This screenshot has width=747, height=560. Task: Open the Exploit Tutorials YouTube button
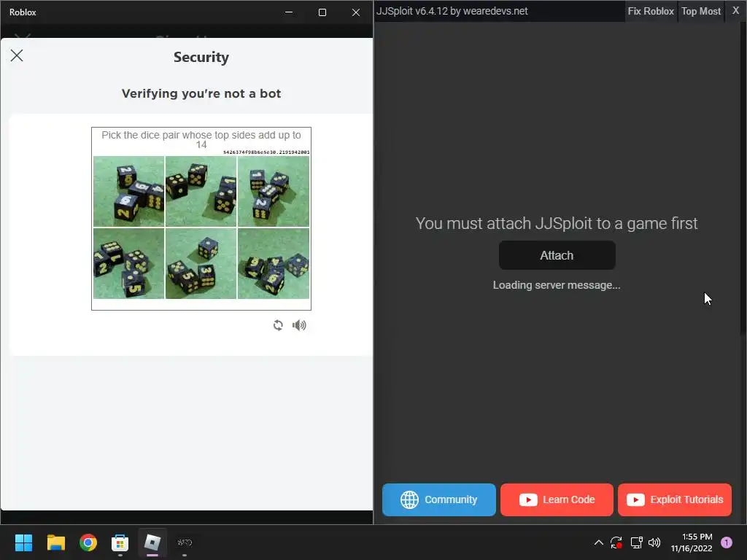(x=675, y=499)
